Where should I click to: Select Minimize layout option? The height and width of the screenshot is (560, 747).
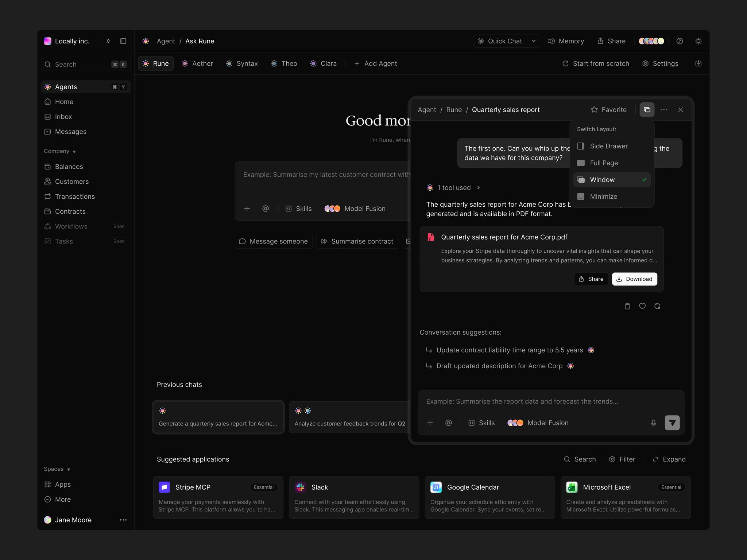pyautogui.click(x=612, y=197)
